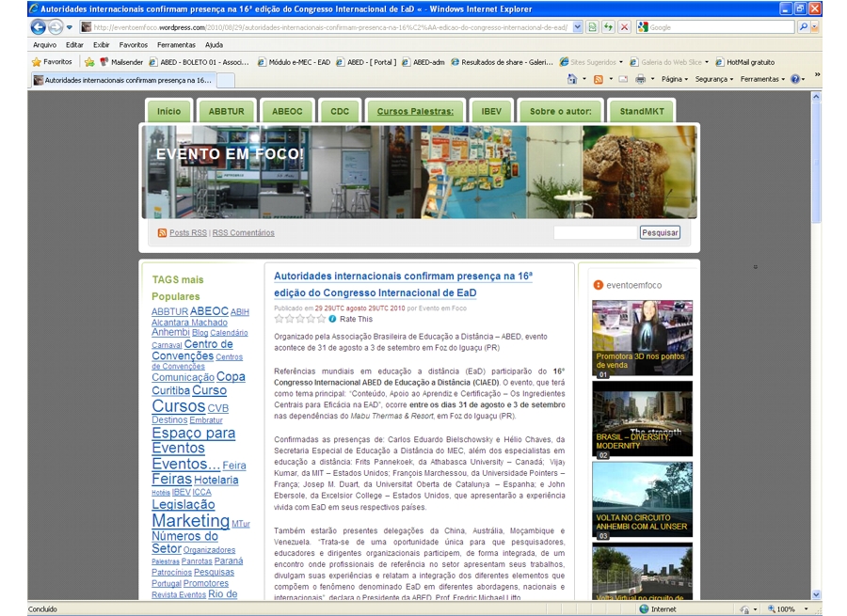Open the Sobre o autor blog tab
This screenshot has height=616, width=847.
tap(560, 111)
